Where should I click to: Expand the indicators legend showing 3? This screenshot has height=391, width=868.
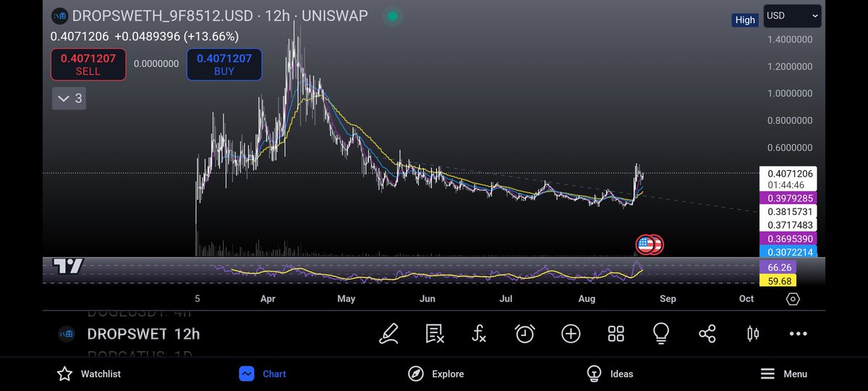coord(69,98)
